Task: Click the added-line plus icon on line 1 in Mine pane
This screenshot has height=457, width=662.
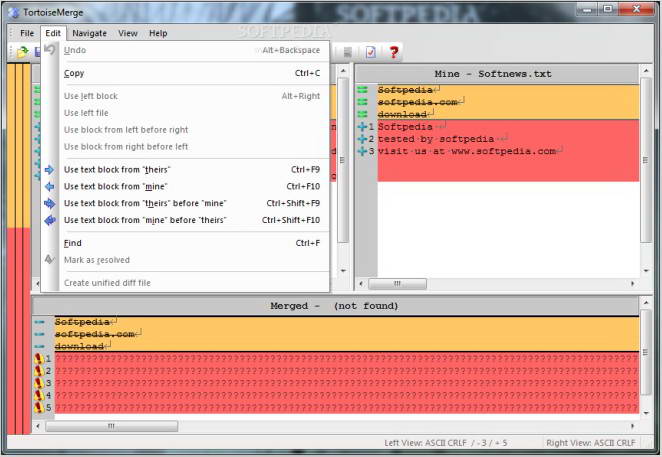Action: click(362, 127)
